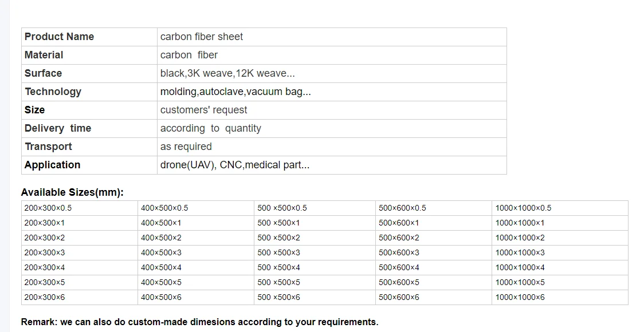
Task: Click the 1000×1000×4 size cell
Action: [x=520, y=267]
